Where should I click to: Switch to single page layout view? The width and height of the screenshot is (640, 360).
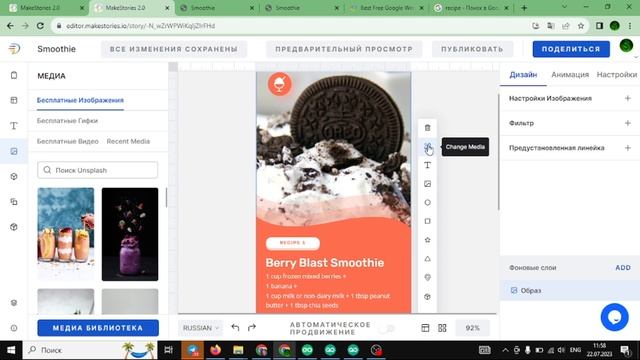click(425, 328)
